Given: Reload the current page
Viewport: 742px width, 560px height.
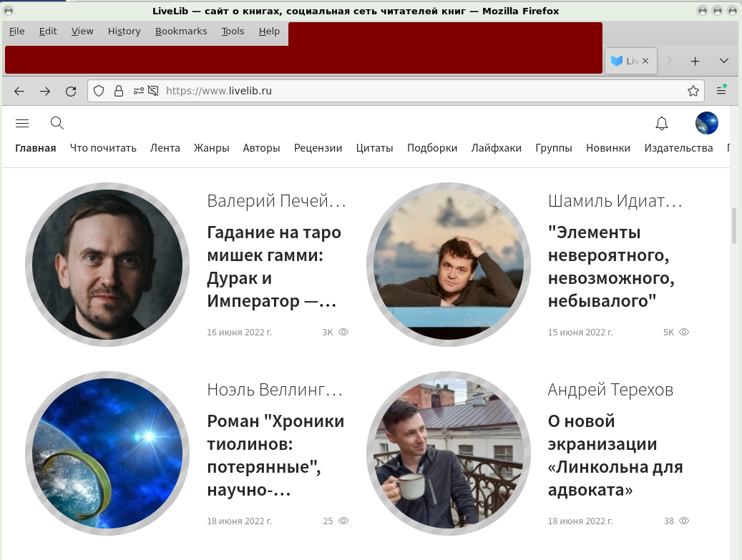Looking at the screenshot, I should tap(71, 92).
